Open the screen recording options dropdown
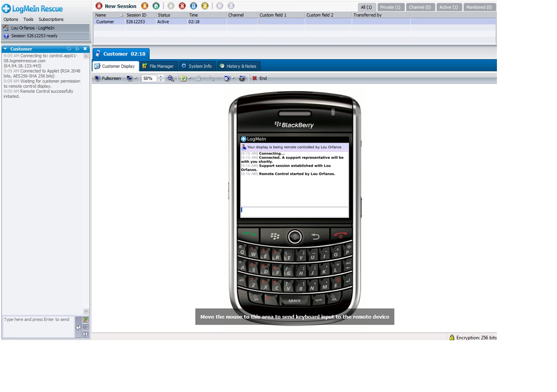The width and height of the screenshot is (557, 392). pos(232,78)
